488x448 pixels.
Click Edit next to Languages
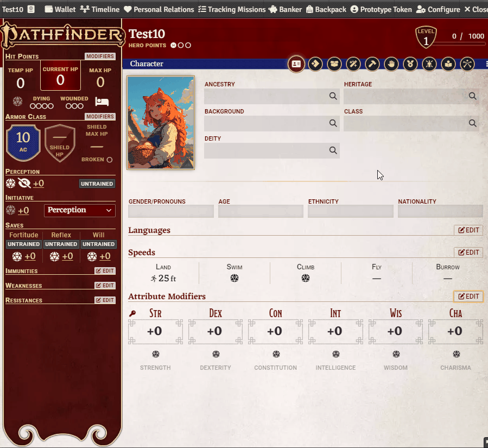468,230
